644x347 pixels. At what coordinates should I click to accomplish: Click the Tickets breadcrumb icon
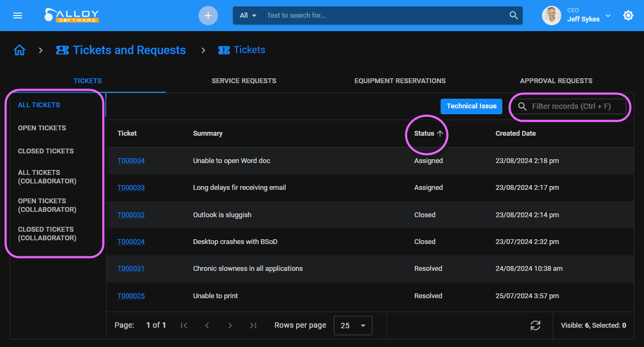pos(224,50)
